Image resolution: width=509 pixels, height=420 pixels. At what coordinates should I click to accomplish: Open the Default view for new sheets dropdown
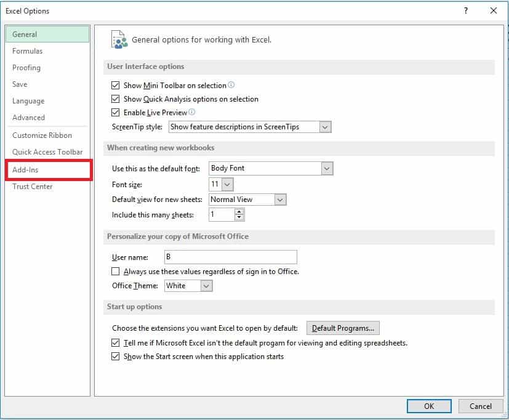(279, 199)
